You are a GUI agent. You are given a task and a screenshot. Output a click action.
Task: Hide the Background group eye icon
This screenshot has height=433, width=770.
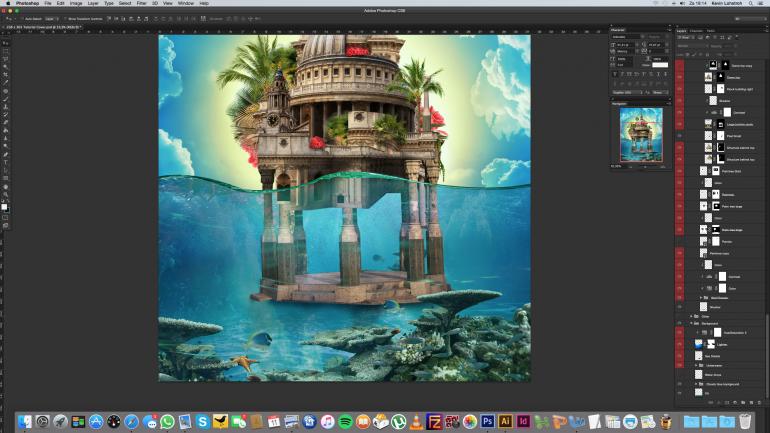[x=680, y=324]
